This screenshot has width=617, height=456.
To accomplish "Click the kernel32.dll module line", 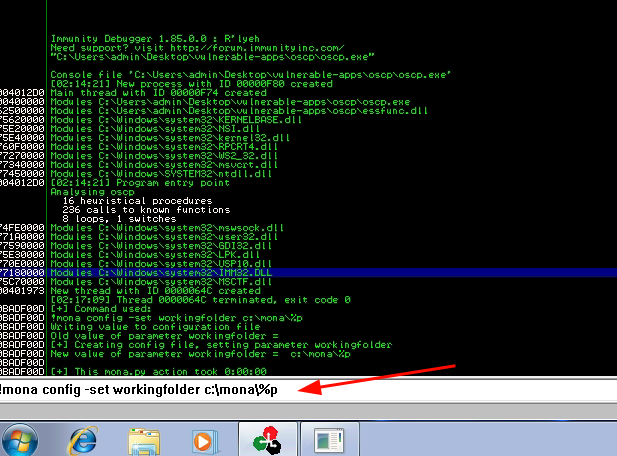I will (x=170, y=138).
